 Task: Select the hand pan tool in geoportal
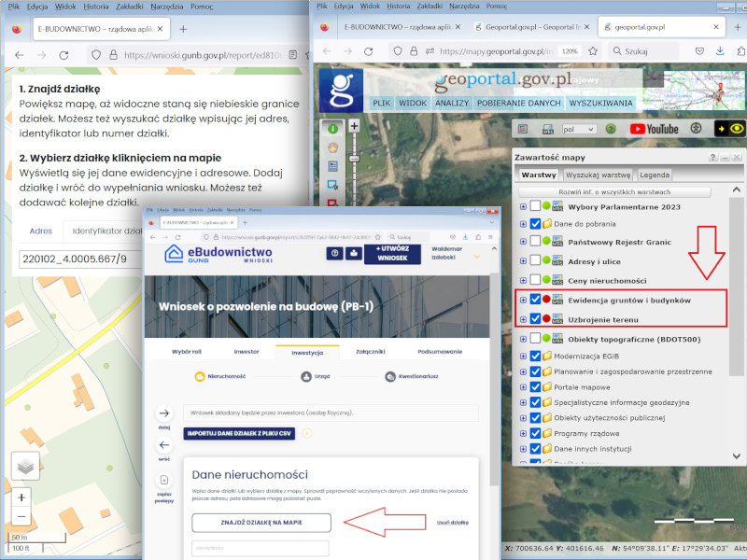point(332,147)
